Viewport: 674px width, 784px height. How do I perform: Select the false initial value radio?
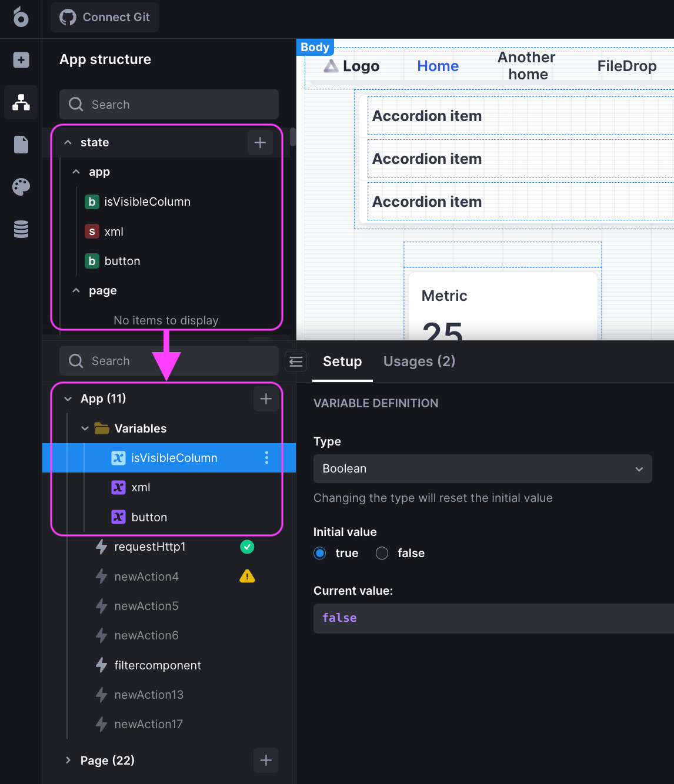tap(382, 553)
